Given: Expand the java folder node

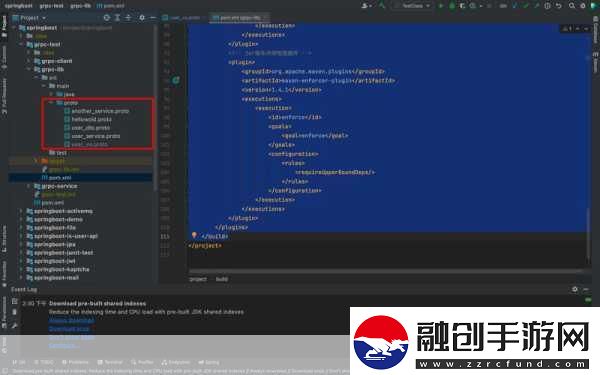Looking at the screenshot, I should pyautogui.click(x=51, y=94).
